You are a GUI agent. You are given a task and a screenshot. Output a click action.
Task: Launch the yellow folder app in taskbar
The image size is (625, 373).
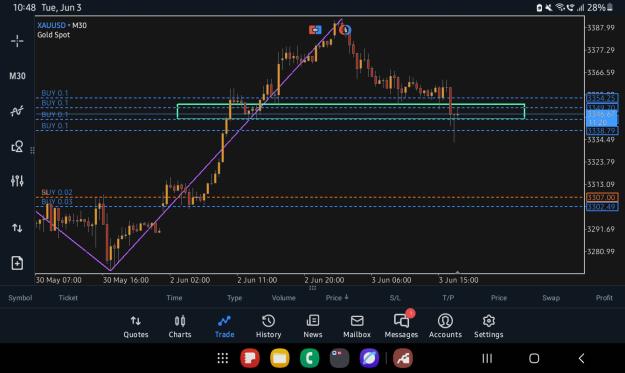280,358
